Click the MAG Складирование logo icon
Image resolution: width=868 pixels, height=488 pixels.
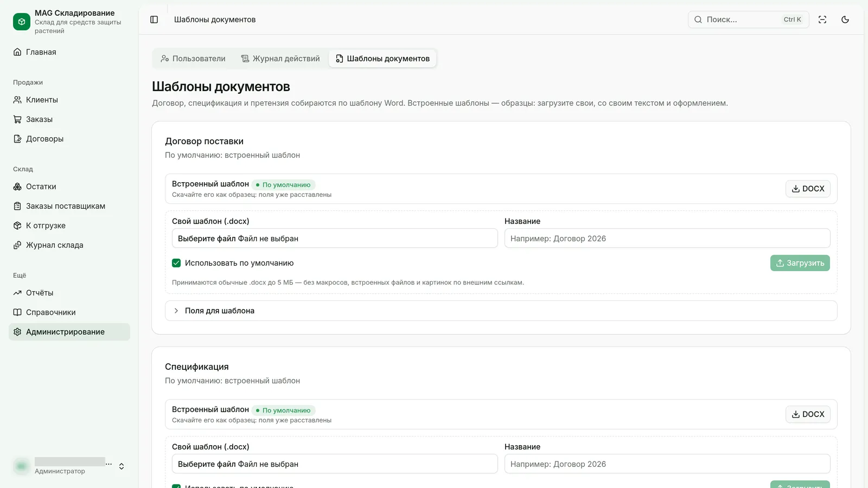click(22, 22)
